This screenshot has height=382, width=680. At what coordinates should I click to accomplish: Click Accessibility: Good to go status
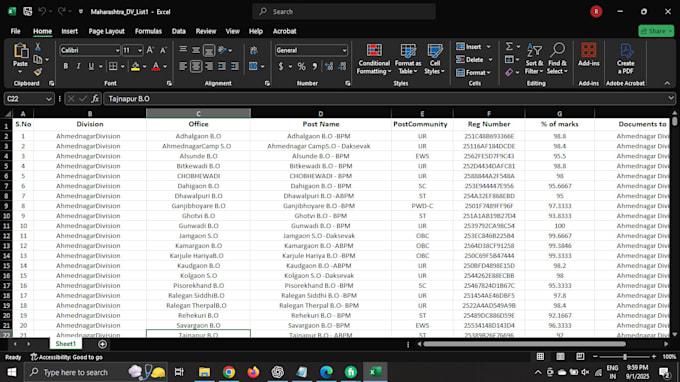[x=66, y=357]
